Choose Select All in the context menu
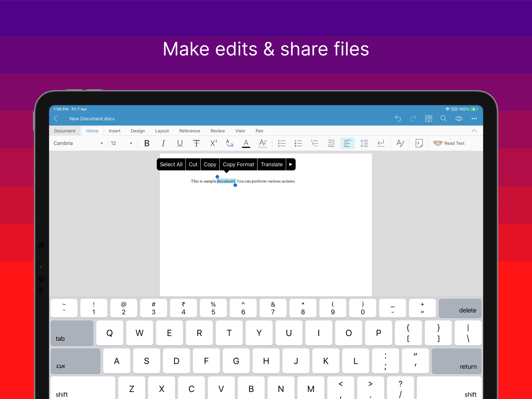This screenshot has height=399, width=532. tap(171, 164)
